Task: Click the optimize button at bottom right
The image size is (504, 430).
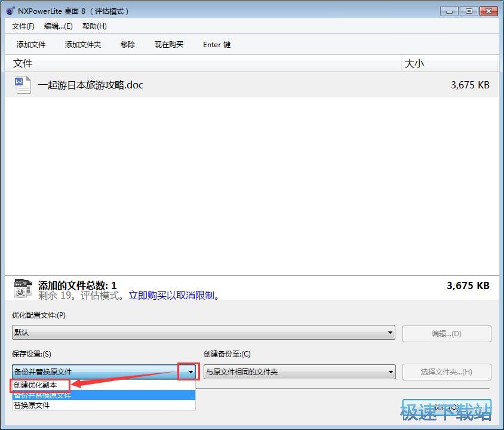Action: point(447,407)
